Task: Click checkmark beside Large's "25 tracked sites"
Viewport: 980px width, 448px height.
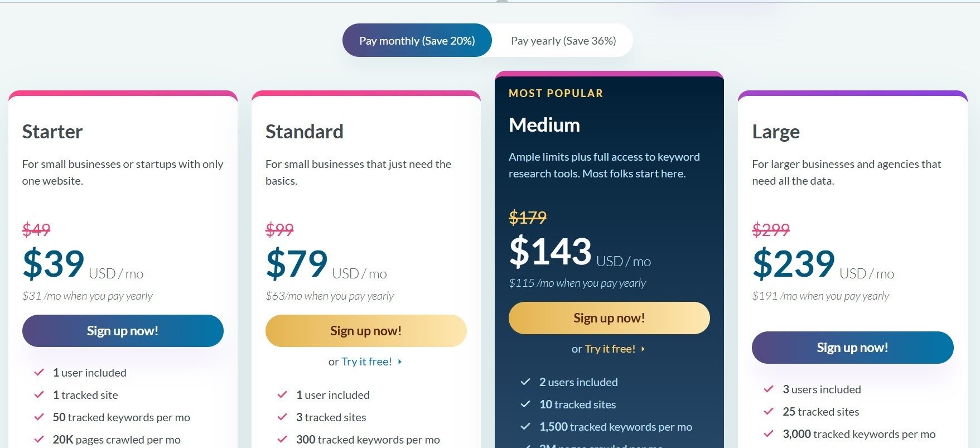Action: pyautogui.click(x=770, y=411)
